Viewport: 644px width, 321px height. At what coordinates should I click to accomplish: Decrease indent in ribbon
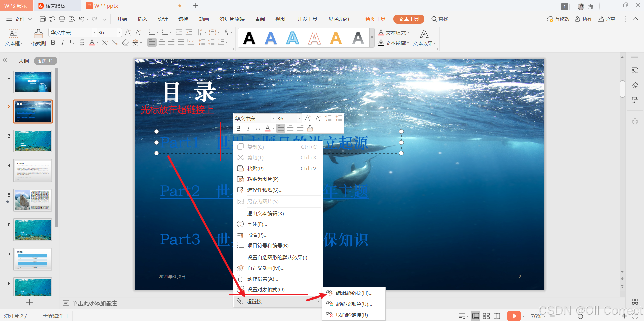179,32
